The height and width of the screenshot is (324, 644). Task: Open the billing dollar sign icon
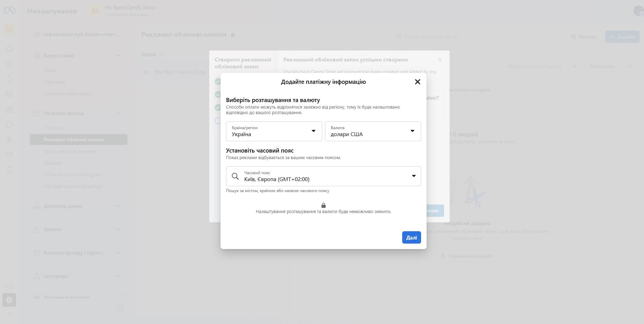tap(9, 139)
